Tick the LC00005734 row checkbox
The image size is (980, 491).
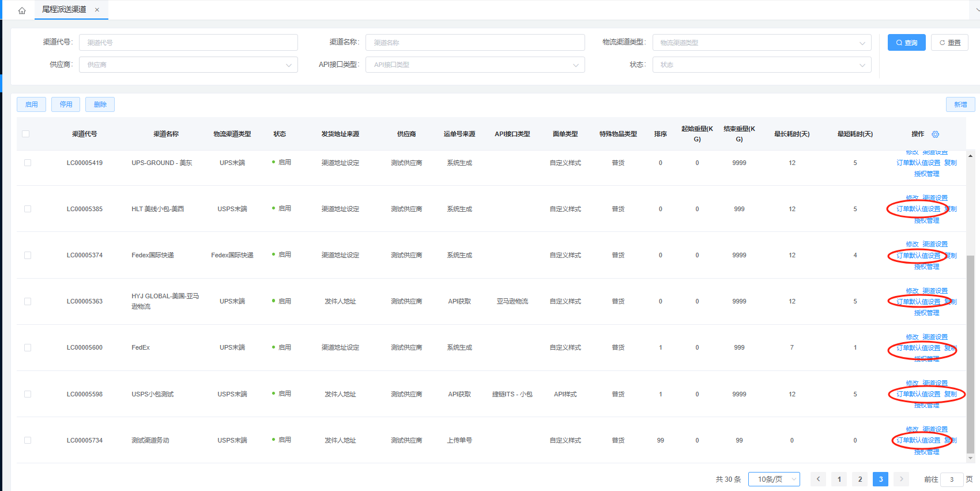(28, 440)
